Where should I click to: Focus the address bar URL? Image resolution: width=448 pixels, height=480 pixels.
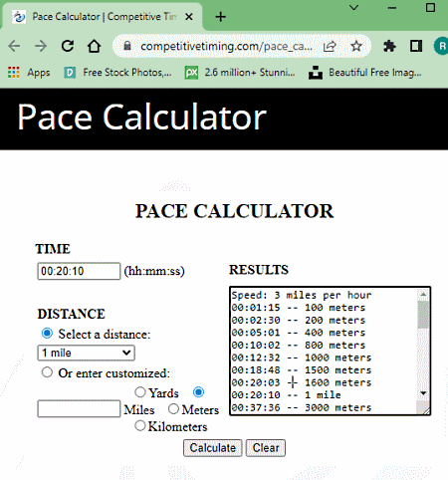[x=226, y=46]
